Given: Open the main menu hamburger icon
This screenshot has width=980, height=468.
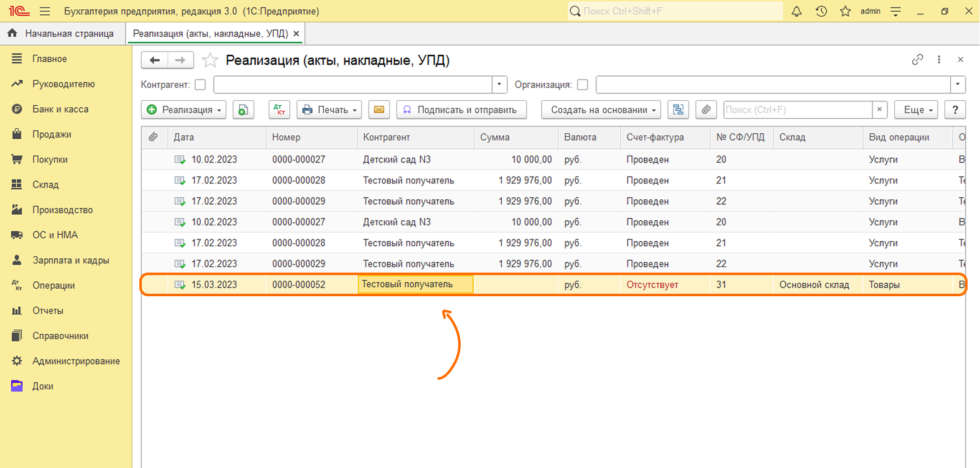Looking at the screenshot, I should 44,11.
